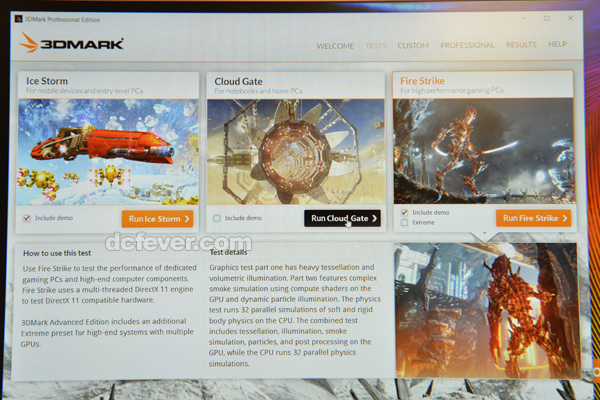The width and height of the screenshot is (600, 400).
Task: Click the Ice Storm card title
Action: [x=47, y=81]
